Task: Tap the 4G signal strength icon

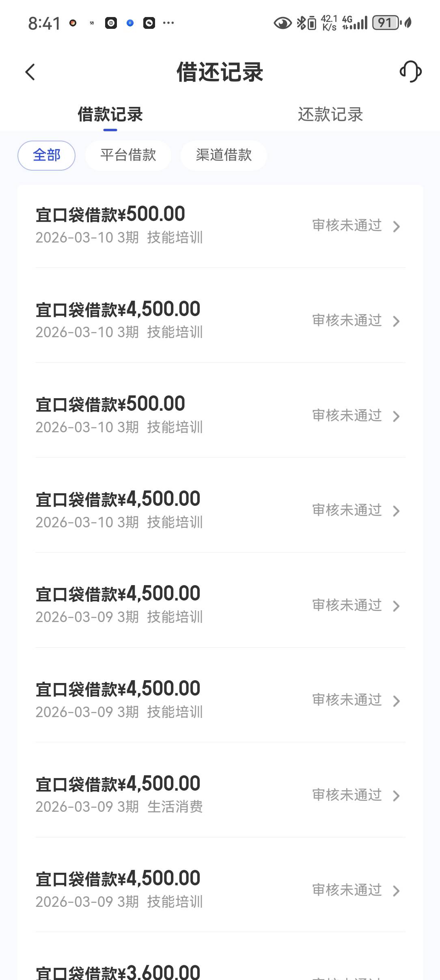Action: (355, 23)
